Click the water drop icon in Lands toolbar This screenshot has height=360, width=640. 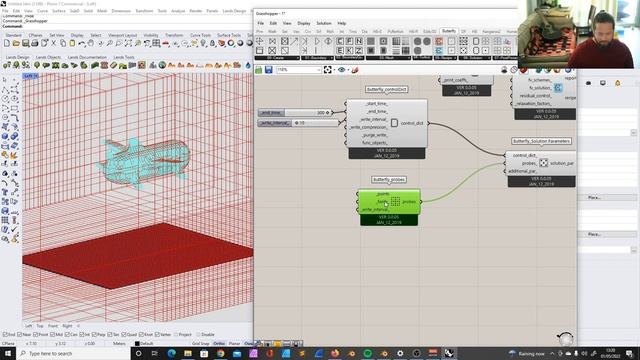click(248, 65)
